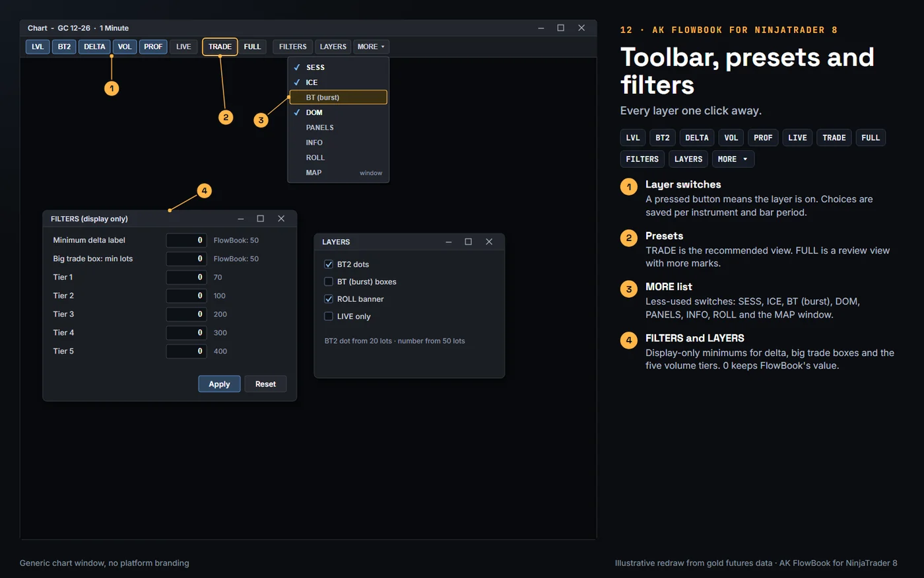Select the FULL preset in the chart toolbar
Screen dimensions: 924x578
pyautogui.click(x=252, y=47)
